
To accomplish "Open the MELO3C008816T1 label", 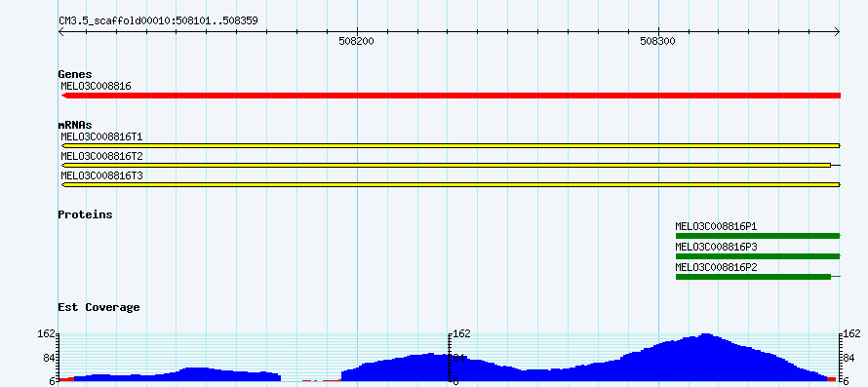I will [x=101, y=136].
